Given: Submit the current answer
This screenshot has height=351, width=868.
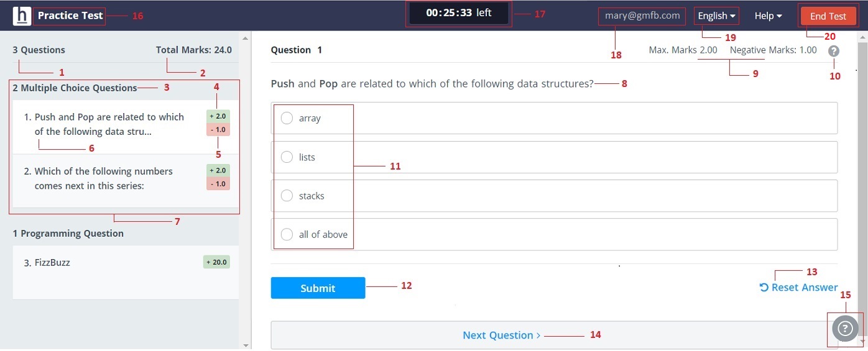Looking at the screenshot, I should point(318,288).
